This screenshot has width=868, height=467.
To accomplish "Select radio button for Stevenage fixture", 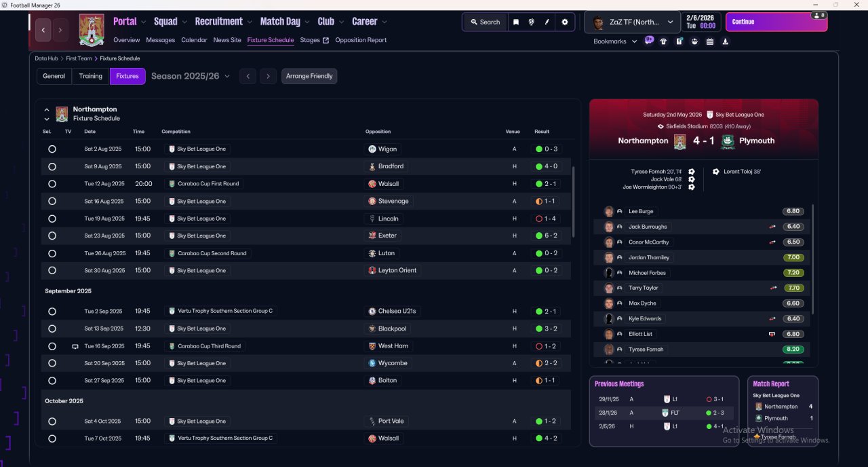I will click(x=52, y=201).
